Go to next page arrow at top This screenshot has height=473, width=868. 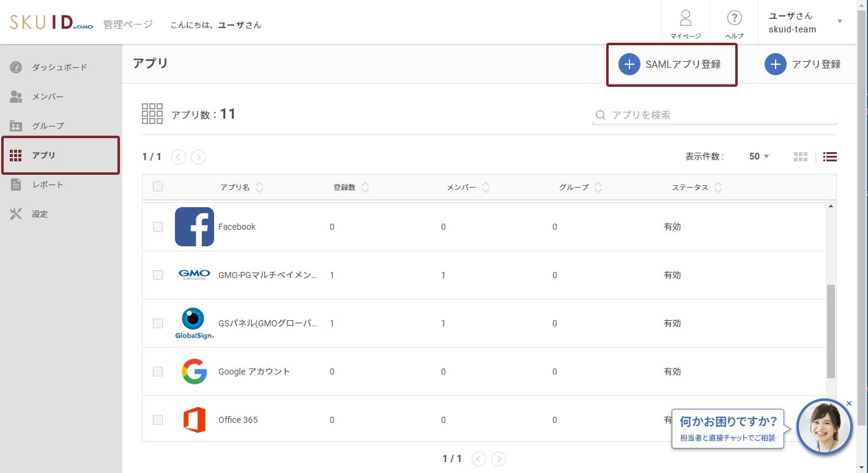[x=198, y=157]
